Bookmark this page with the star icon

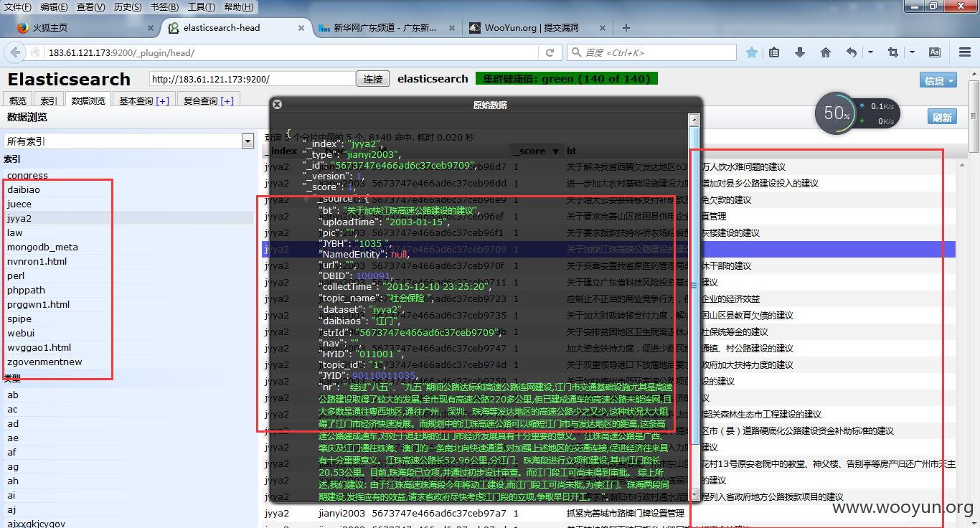[x=752, y=52]
